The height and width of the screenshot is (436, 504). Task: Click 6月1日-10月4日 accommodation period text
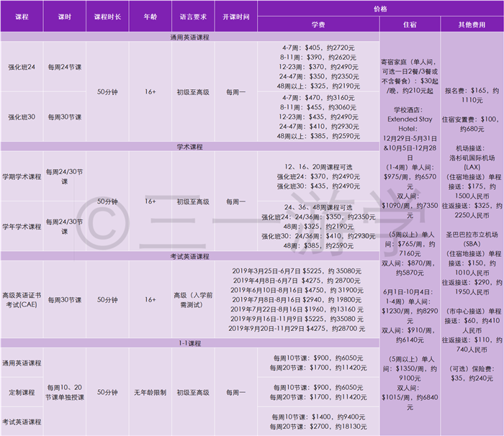(408, 292)
